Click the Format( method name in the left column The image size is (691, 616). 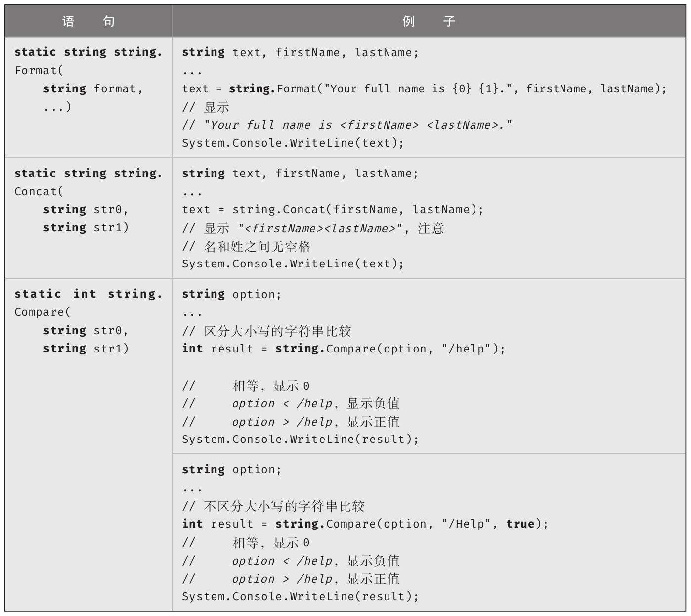click(39, 70)
